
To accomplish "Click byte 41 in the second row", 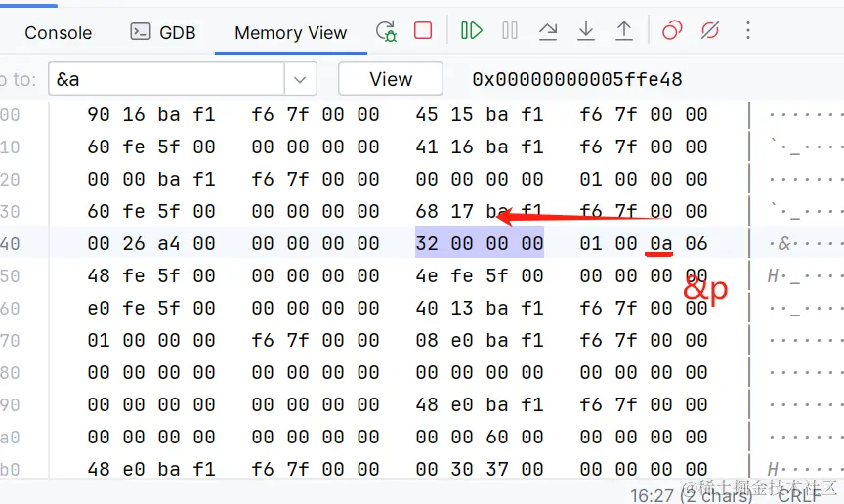I will [x=427, y=147].
